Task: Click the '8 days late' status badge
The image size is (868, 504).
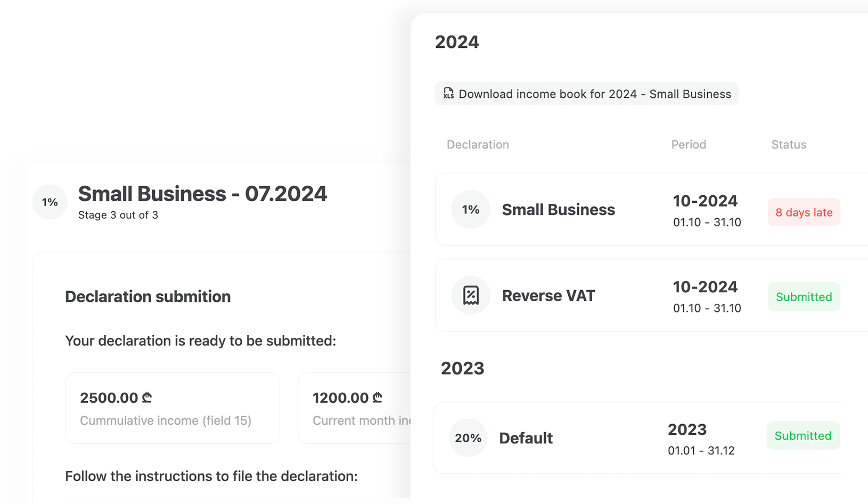Action: point(804,212)
